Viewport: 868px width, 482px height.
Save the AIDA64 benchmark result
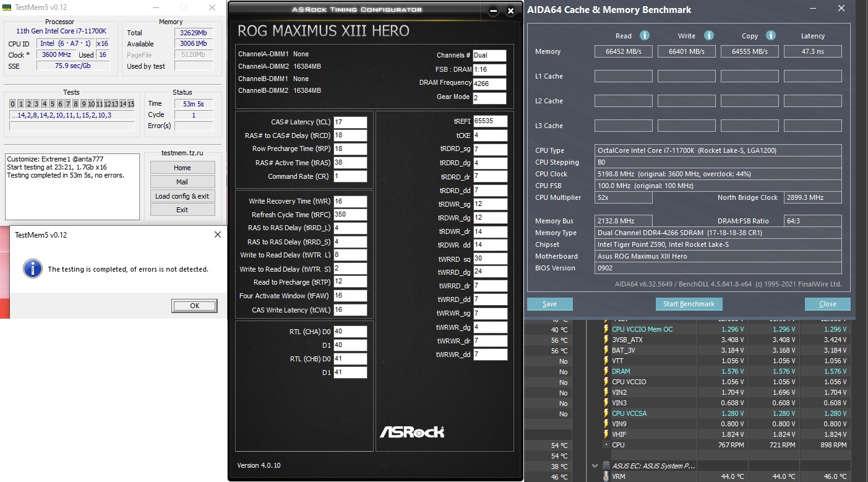550,304
